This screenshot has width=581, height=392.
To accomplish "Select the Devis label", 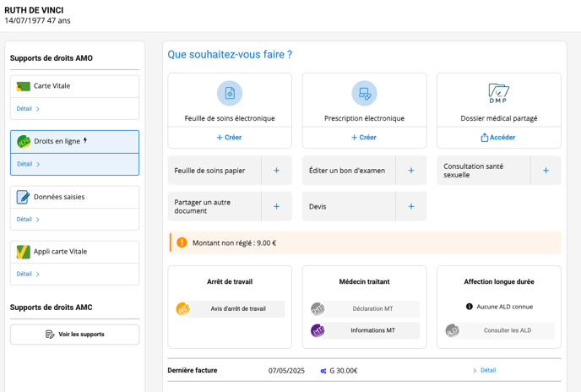I will point(318,207).
